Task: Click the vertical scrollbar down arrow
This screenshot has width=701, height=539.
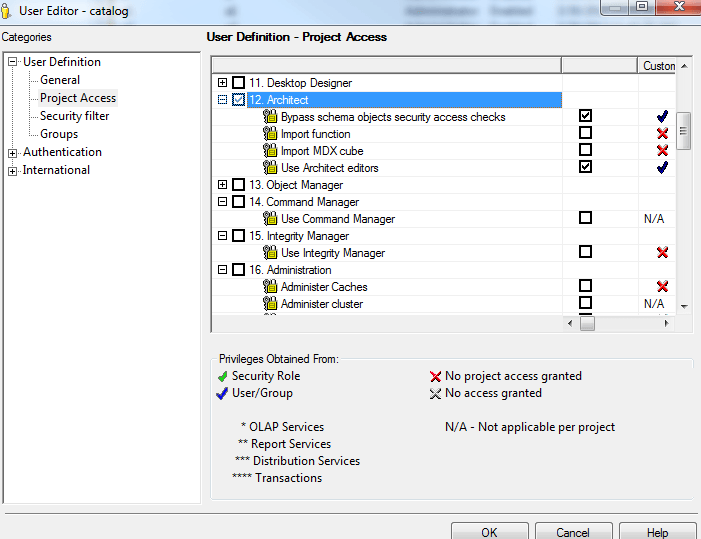Action: (684, 307)
